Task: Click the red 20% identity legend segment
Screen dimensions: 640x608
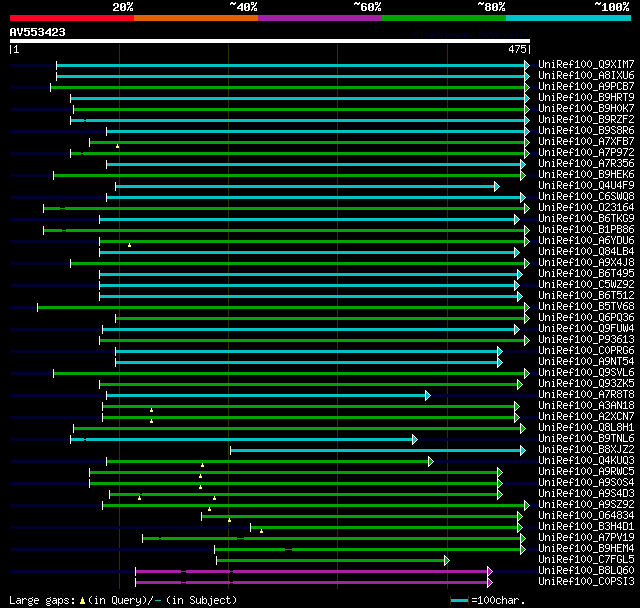Action: coord(71,18)
